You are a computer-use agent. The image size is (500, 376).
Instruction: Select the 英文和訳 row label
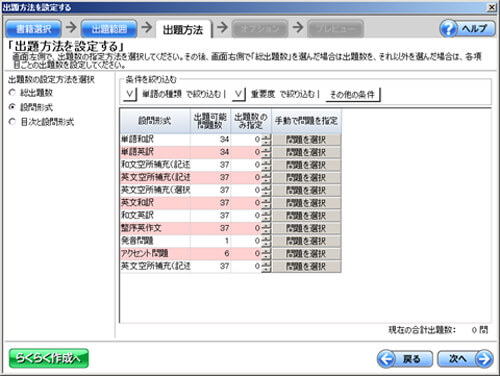pyautogui.click(x=137, y=203)
